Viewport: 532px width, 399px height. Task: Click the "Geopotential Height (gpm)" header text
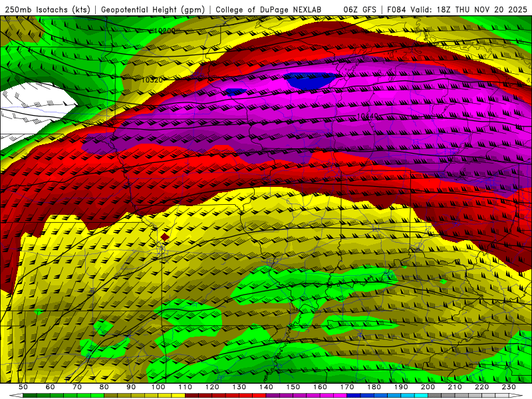point(153,9)
